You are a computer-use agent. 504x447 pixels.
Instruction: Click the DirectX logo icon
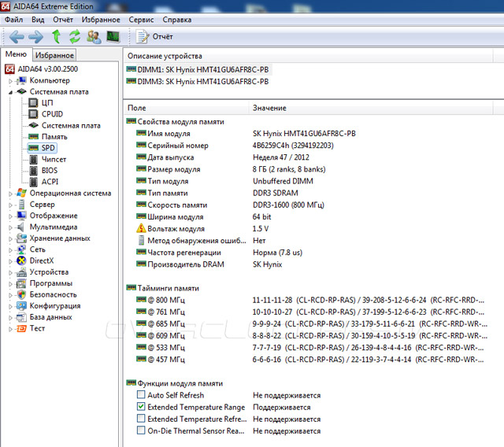click(21, 260)
